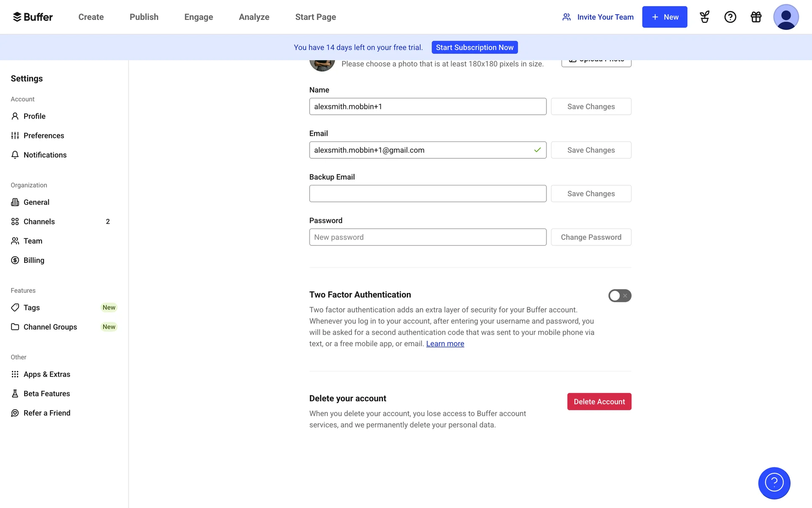Click the Learn more link
The height and width of the screenshot is (508, 812).
[445, 344]
